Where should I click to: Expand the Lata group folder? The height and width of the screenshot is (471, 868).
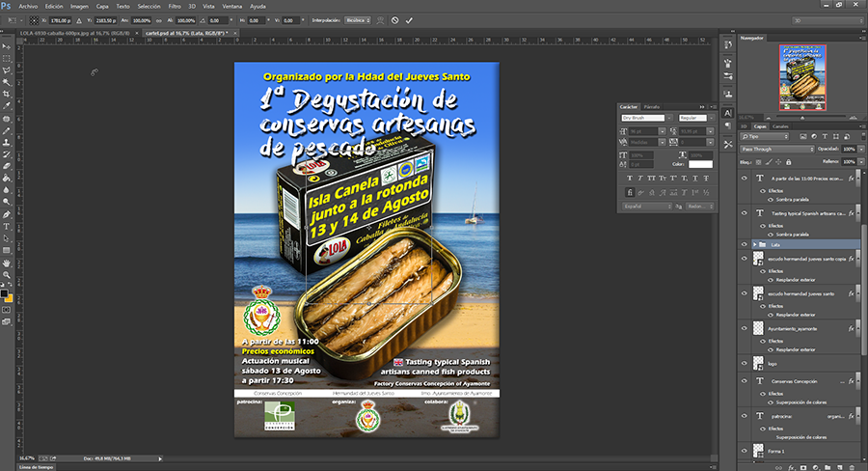(754, 244)
